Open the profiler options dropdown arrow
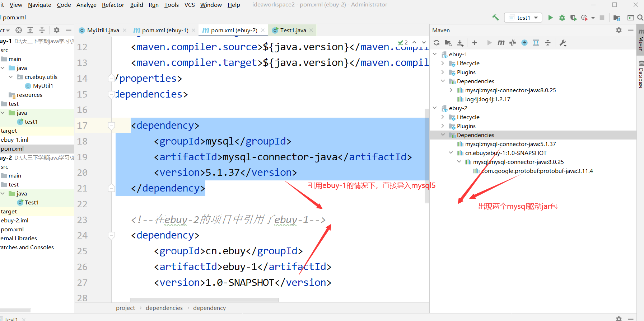This screenshot has height=321, width=644. pos(593,18)
